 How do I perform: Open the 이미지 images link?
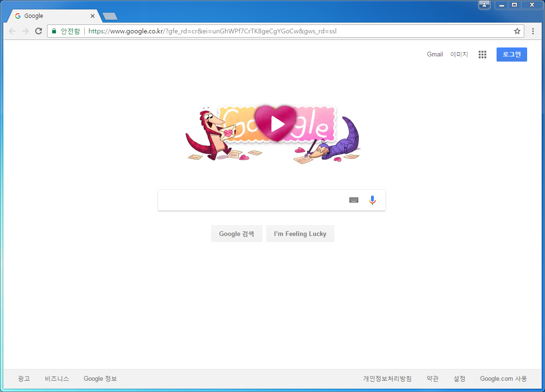[x=459, y=54]
